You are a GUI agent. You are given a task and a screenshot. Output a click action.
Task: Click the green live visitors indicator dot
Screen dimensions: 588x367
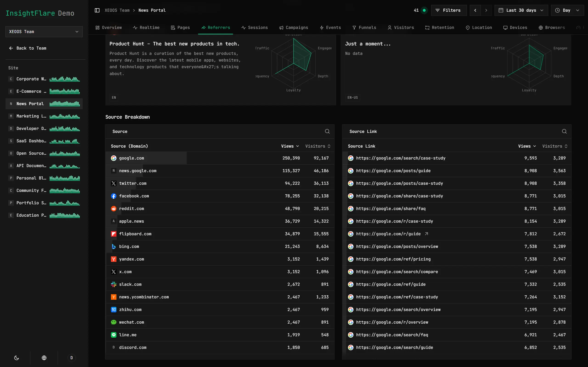pos(424,10)
